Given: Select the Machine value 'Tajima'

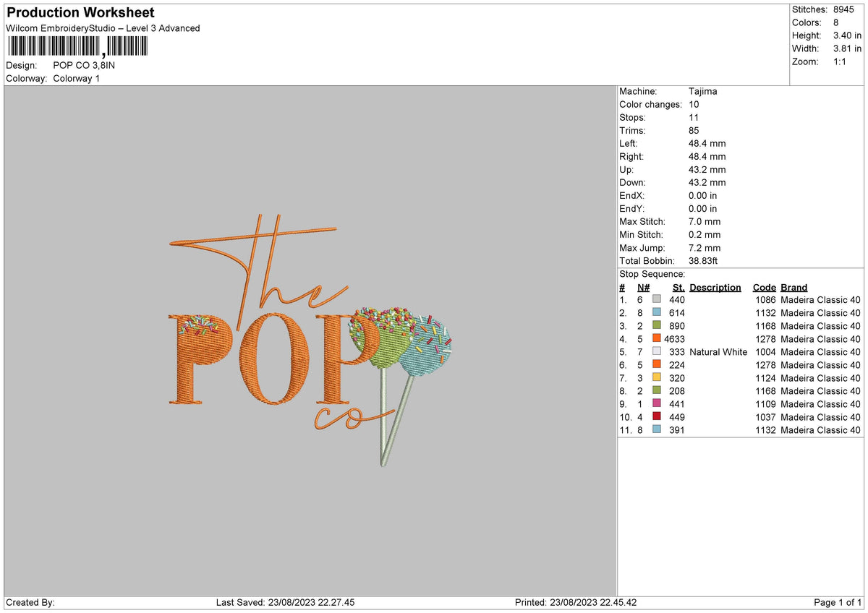Looking at the screenshot, I should (703, 92).
